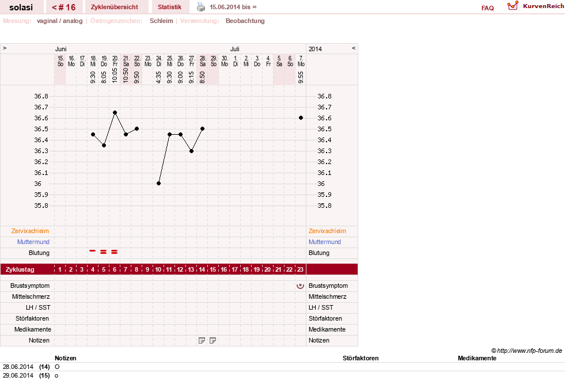Click the bleeding mark on cycle day 5
This screenshot has width=565, height=392.
pyautogui.click(x=104, y=252)
